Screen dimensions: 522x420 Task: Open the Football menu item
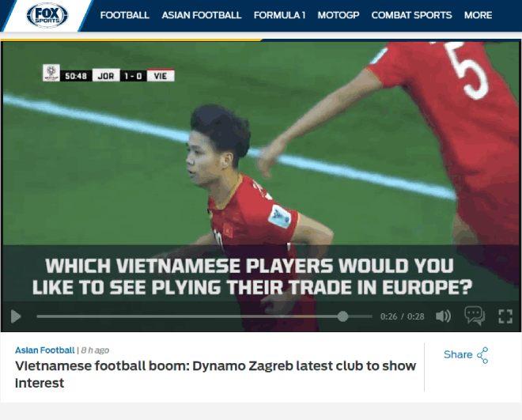click(124, 15)
